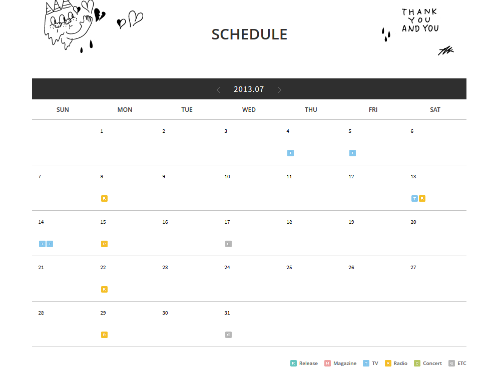Open the Radio event icon on July 29
500x369 pixels.
(x=104, y=335)
